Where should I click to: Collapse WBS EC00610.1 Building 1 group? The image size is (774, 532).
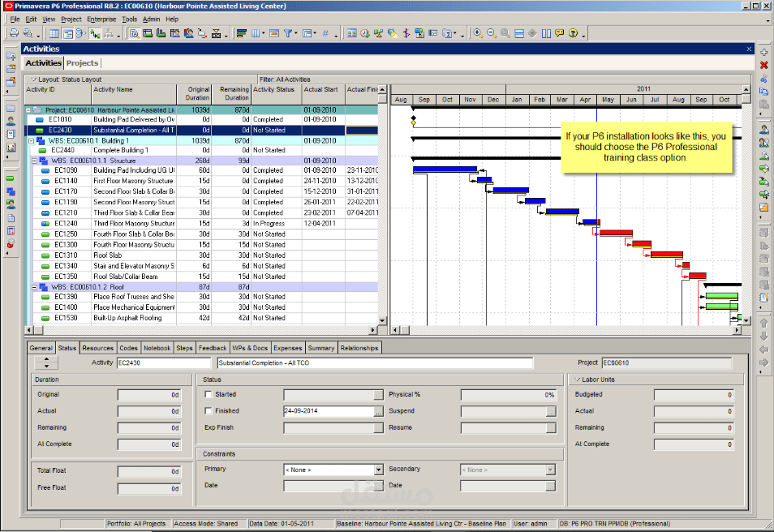pyautogui.click(x=32, y=140)
